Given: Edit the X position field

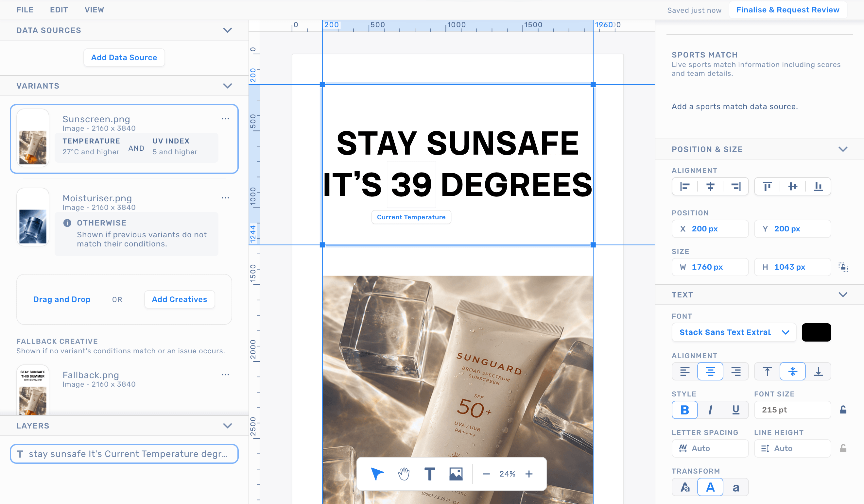Looking at the screenshot, I should 710,229.
